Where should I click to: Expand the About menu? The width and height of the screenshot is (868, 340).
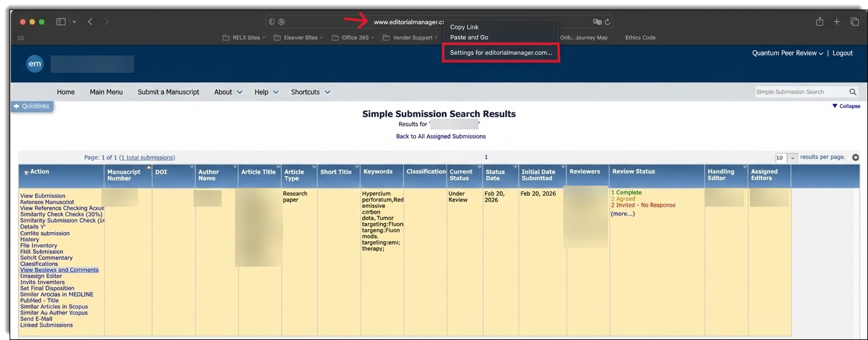pyautogui.click(x=228, y=92)
